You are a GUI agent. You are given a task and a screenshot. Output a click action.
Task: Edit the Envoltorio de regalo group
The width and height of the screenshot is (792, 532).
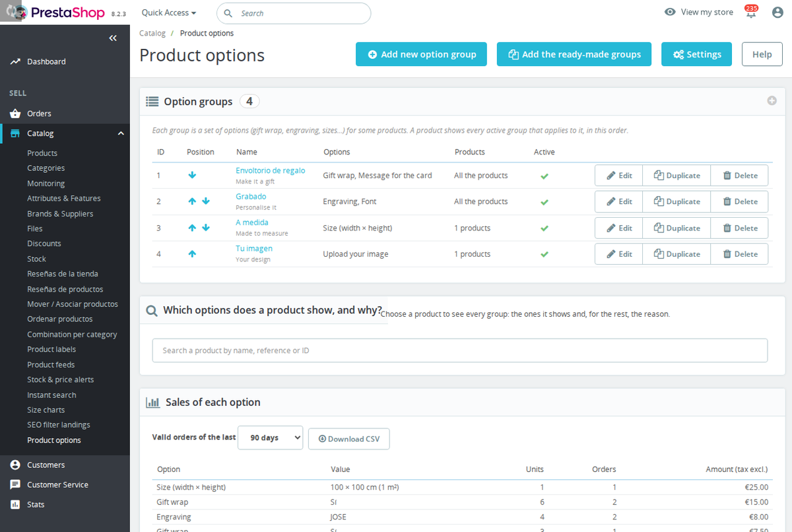(618, 176)
